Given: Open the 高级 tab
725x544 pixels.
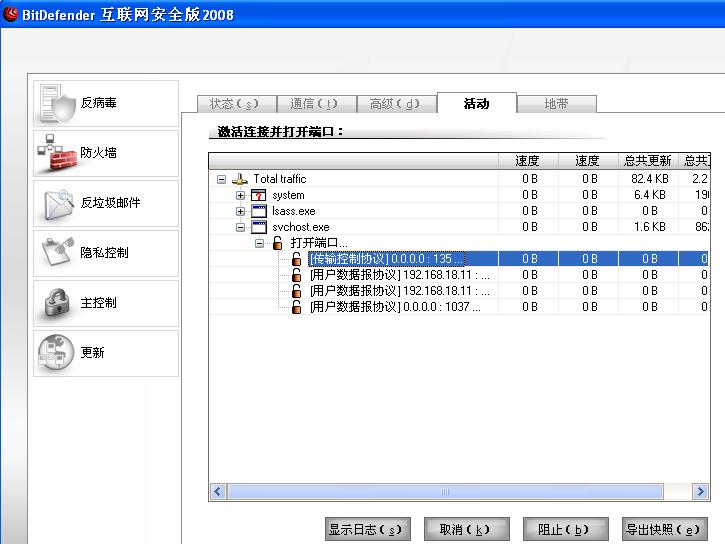Looking at the screenshot, I should click(396, 104).
